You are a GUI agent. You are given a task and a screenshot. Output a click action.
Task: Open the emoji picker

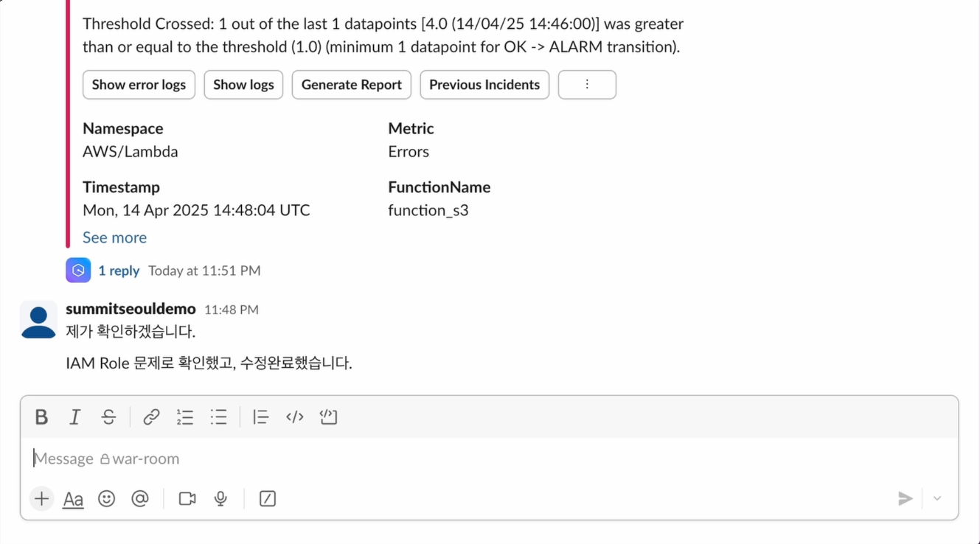(107, 499)
